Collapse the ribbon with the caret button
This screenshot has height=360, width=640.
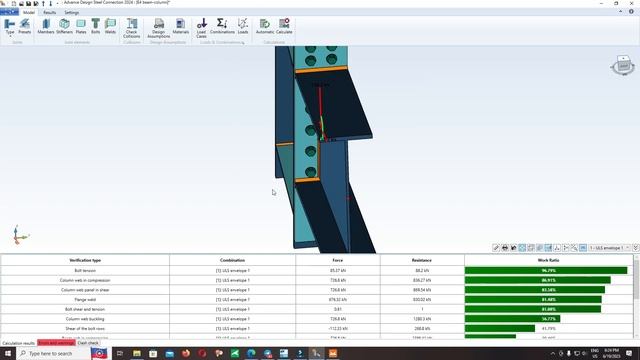click(x=621, y=12)
